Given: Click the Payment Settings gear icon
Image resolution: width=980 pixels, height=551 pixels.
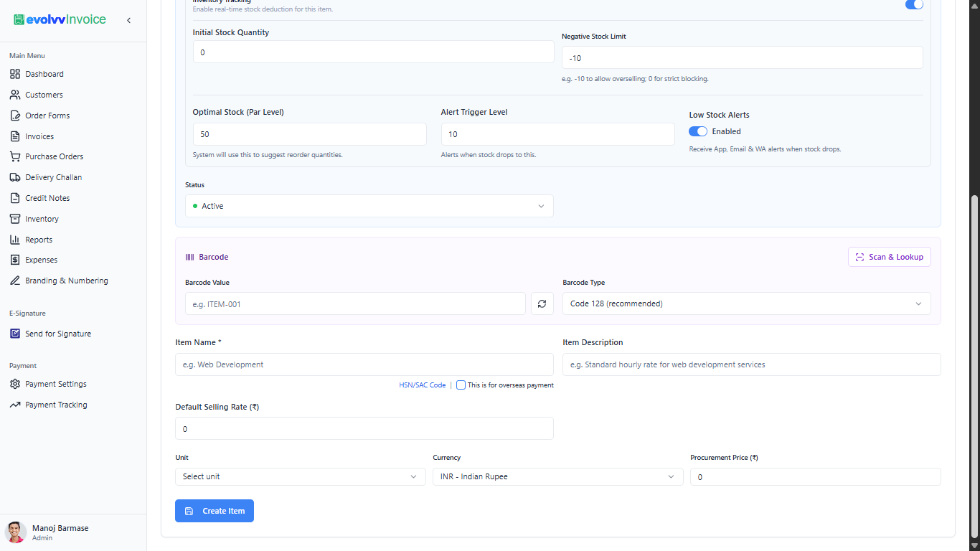Looking at the screenshot, I should coord(15,384).
